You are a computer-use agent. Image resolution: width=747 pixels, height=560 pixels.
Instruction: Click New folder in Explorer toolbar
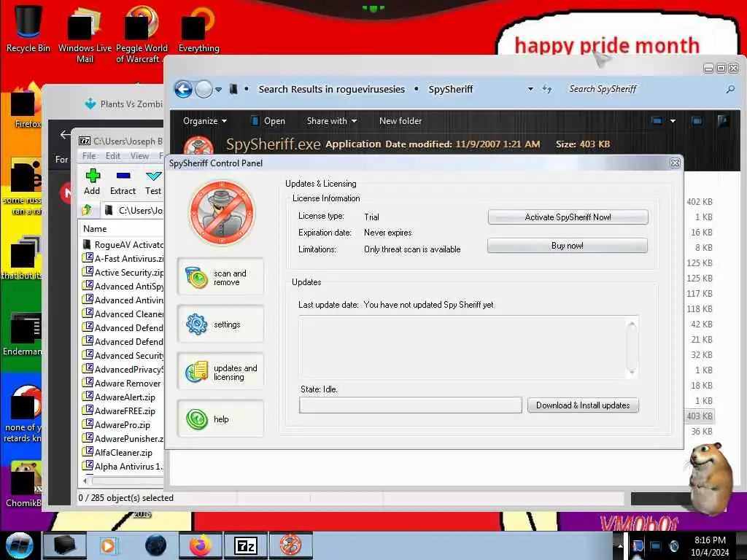(400, 121)
